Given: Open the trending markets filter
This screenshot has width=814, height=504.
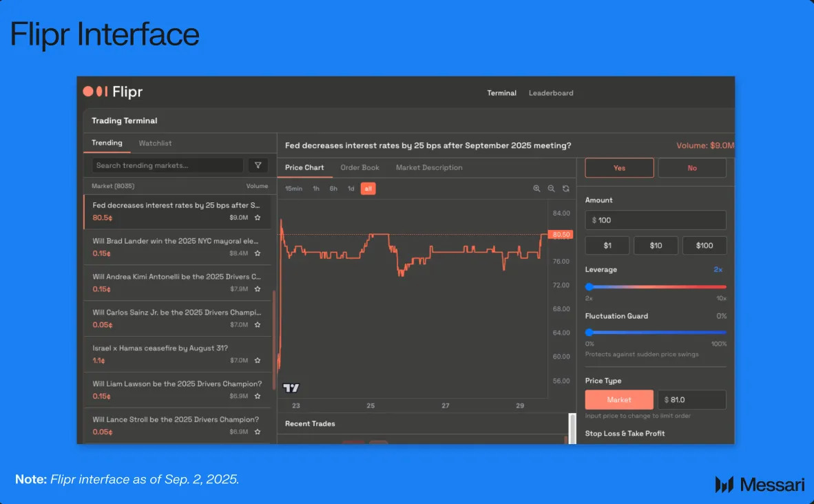Looking at the screenshot, I should pos(258,165).
